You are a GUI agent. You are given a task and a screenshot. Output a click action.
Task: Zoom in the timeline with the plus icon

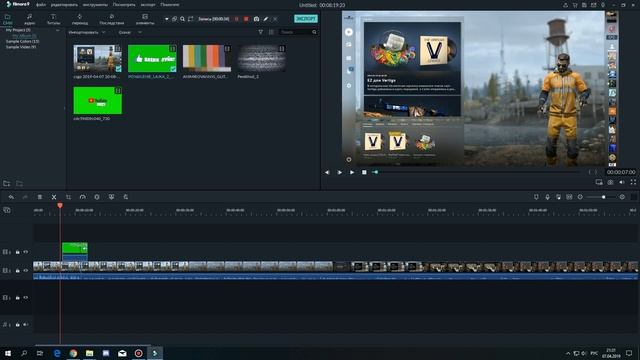622,197
